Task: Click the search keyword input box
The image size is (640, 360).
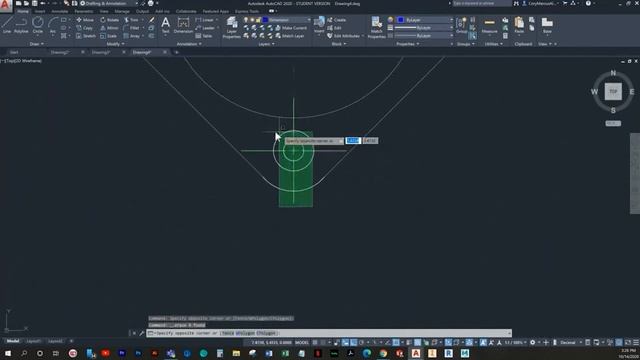Action: (x=482, y=3)
